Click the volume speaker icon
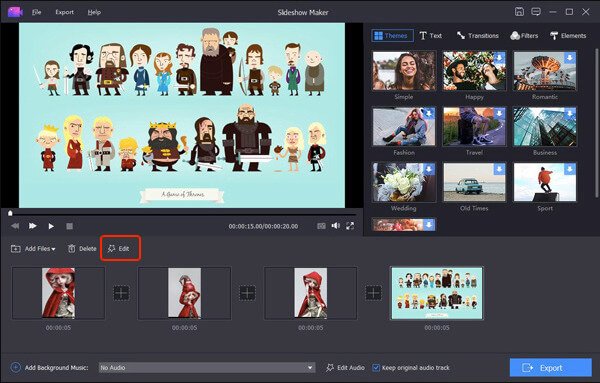Screen dimensions: 600x383 click(336, 226)
